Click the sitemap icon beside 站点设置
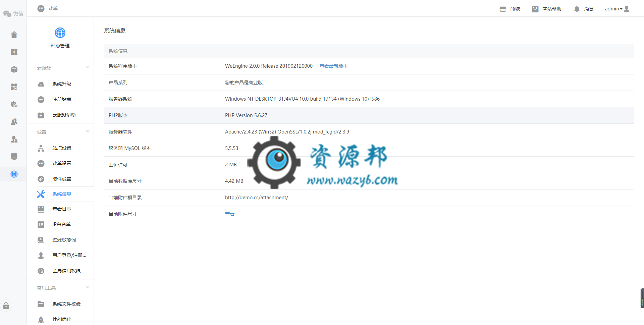This screenshot has width=644, height=325. coord(41,148)
